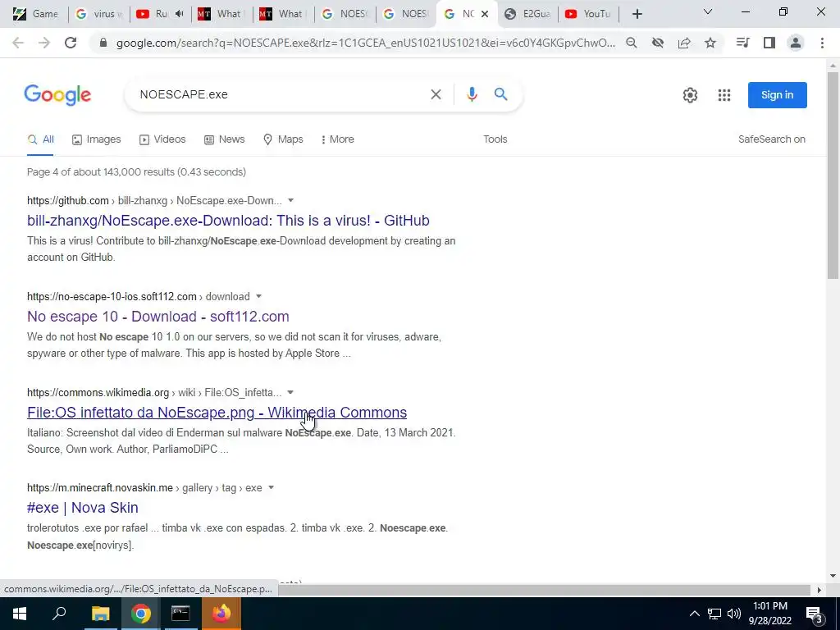Expand options for the novaskin result
Screen dimensions: 840x630
coord(271,487)
